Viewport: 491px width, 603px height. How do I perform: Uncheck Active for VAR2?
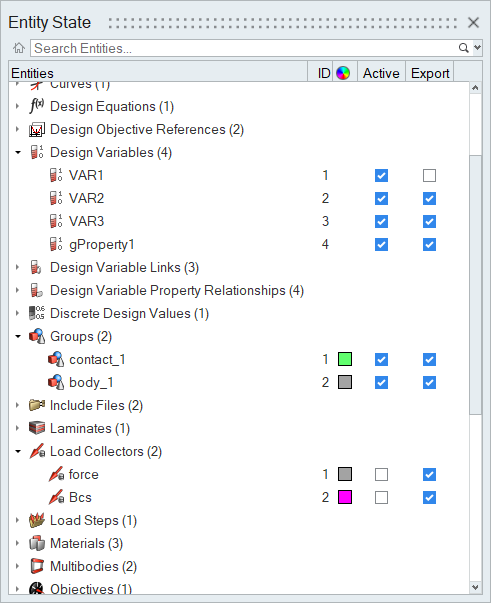click(x=381, y=199)
